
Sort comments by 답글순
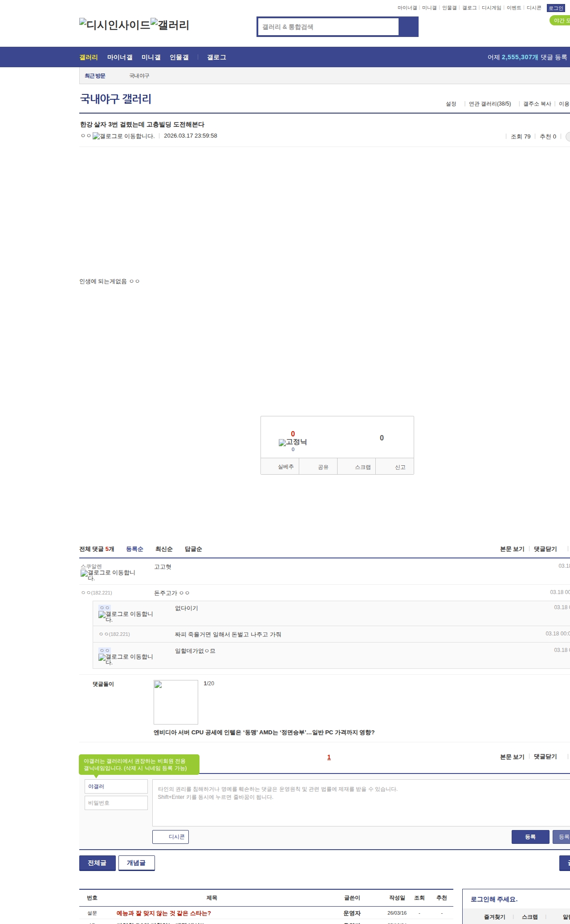tap(193, 549)
